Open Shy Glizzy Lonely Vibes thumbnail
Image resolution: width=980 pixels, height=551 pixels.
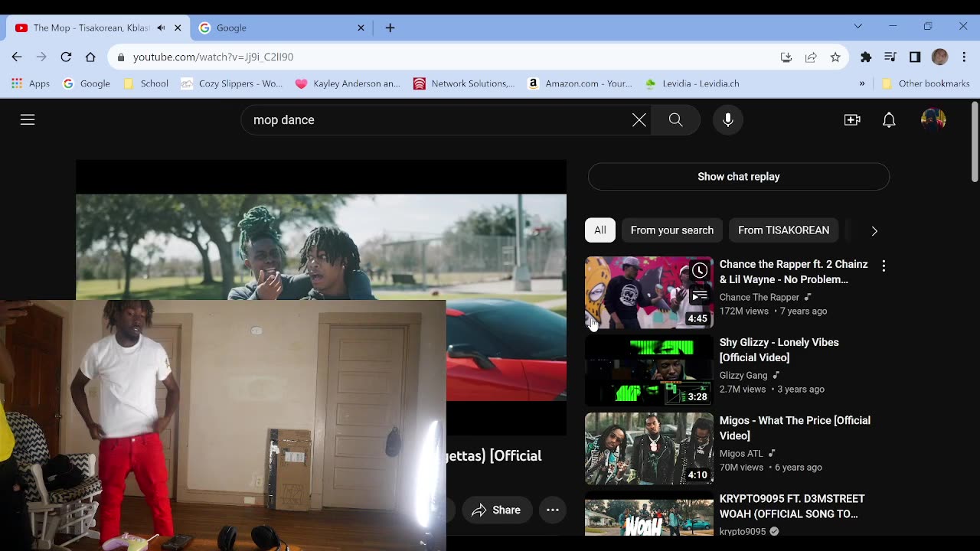pyautogui.click(x=649, y=370)
